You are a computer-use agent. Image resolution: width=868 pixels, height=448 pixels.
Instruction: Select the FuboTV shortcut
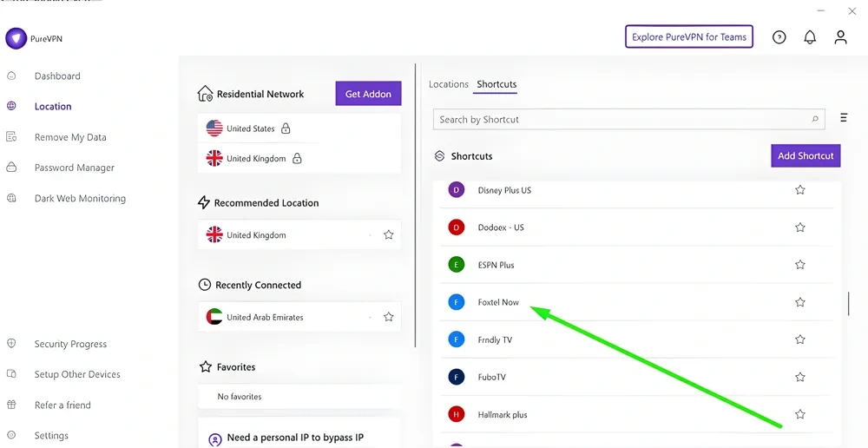636,377
